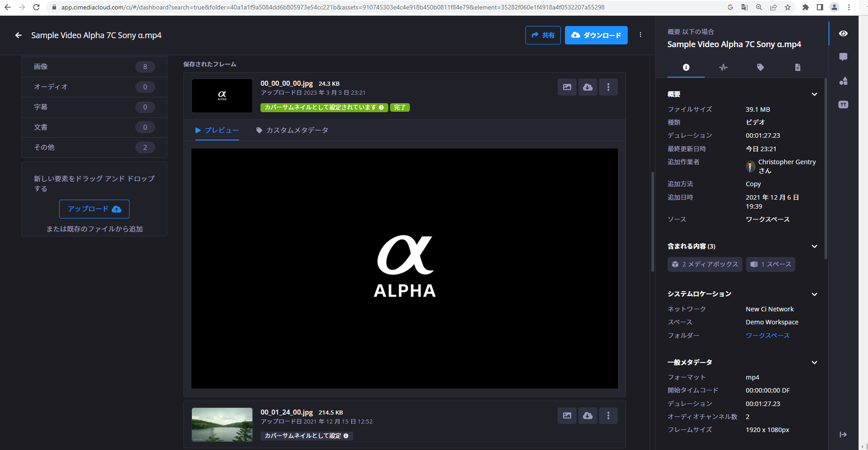Click または既存のファイルから追加 link
Viewport: 868px width, 450px height.
pyautogui.click(x=95, y=229)
